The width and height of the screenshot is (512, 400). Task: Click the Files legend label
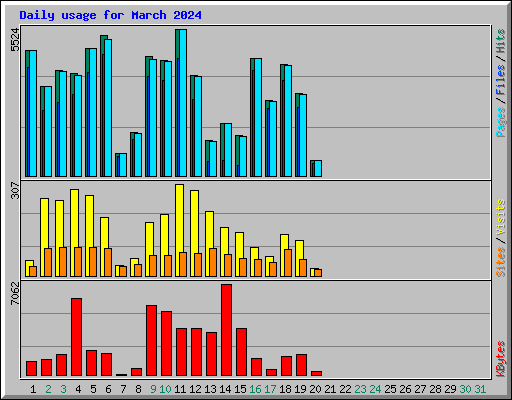click(x=500, y=80)
